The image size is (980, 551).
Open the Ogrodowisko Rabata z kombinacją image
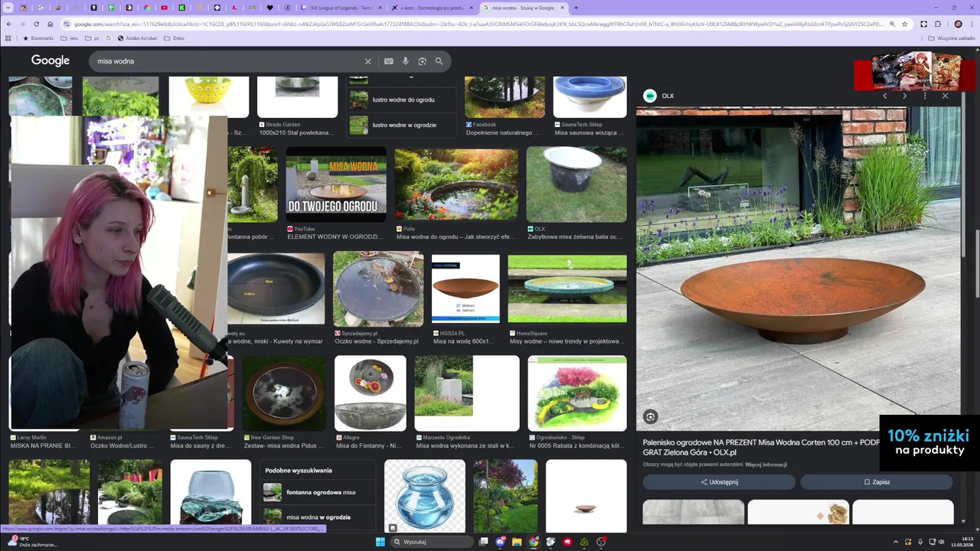[577, 393]
